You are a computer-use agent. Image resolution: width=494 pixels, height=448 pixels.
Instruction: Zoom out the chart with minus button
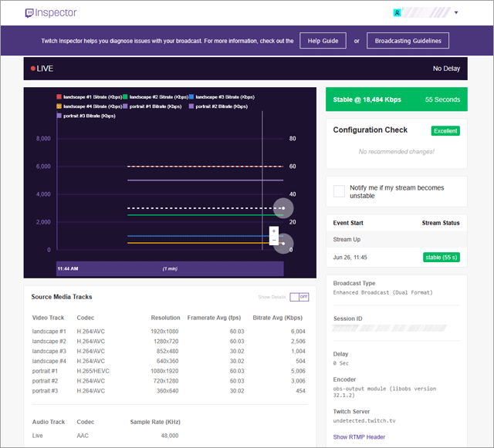tap(274, 241)
